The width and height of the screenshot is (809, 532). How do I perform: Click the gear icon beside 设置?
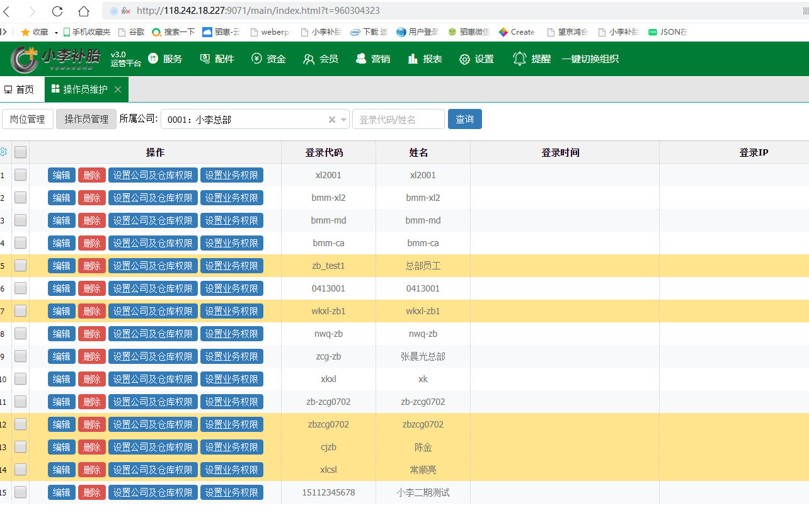(x=464, y=59)
